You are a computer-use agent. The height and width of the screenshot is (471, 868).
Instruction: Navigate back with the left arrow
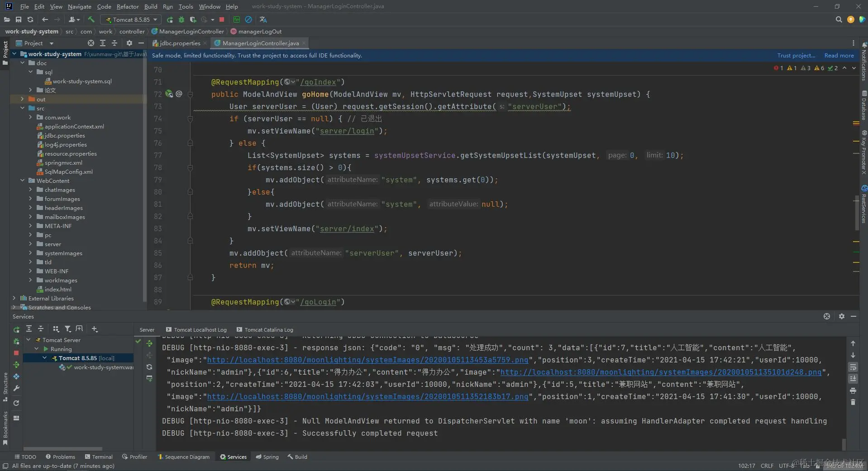point(45,19)
